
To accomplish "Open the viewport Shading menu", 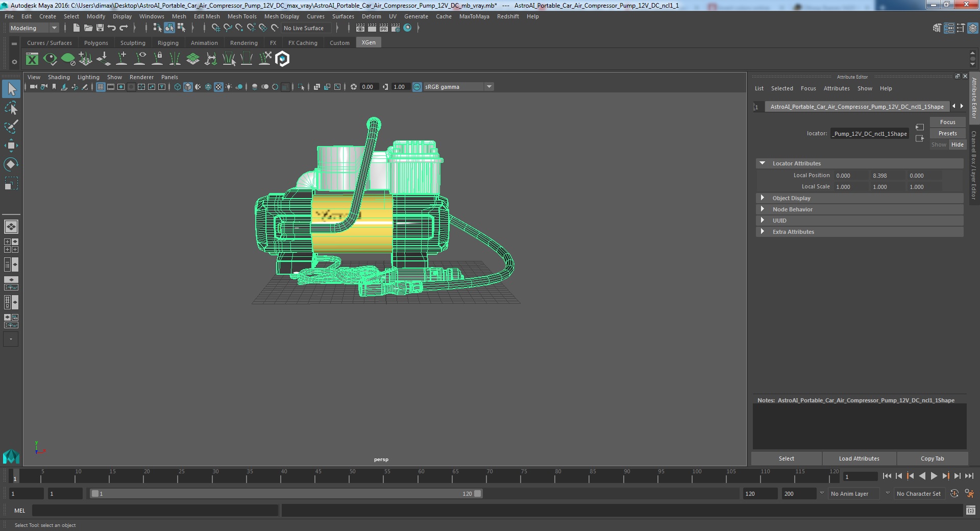I will pos(59,77).
